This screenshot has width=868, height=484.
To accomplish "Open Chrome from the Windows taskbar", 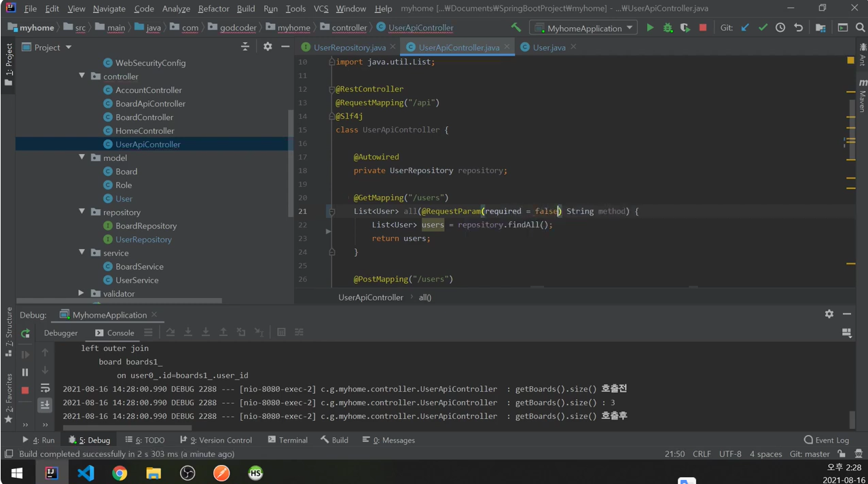I will click(x=120, y=473).
